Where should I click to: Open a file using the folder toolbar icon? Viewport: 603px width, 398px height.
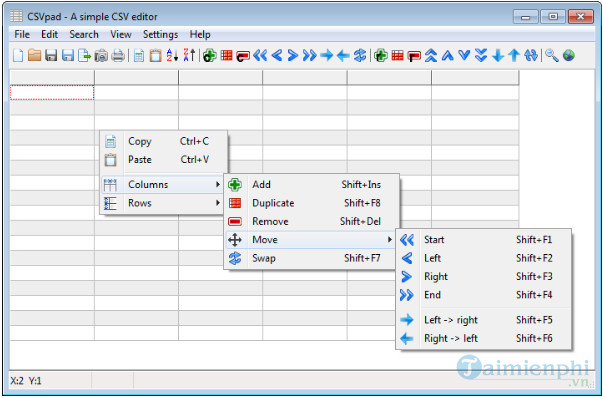pyautogui.click(x=35, y=55)
